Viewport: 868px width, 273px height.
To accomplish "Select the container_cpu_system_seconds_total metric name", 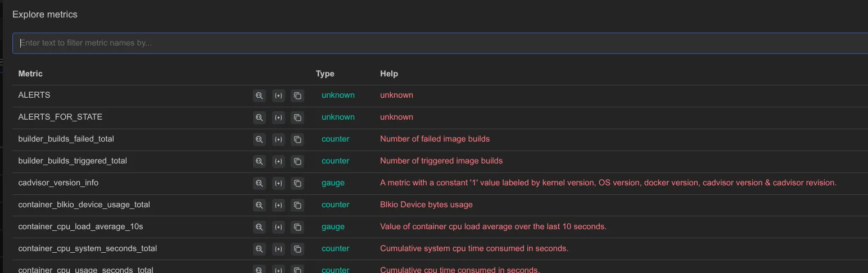I will pos(88,248).
